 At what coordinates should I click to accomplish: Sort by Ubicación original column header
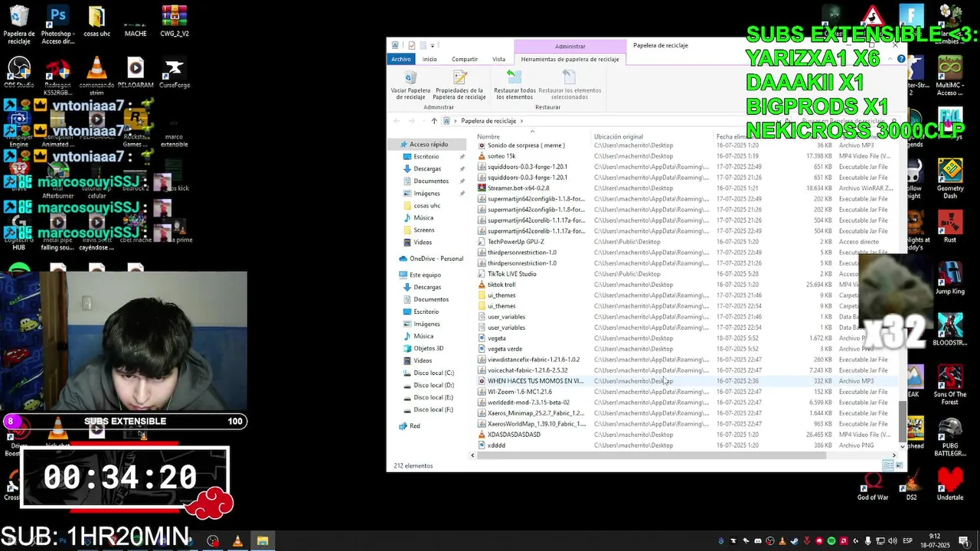[x=619, y=136]
